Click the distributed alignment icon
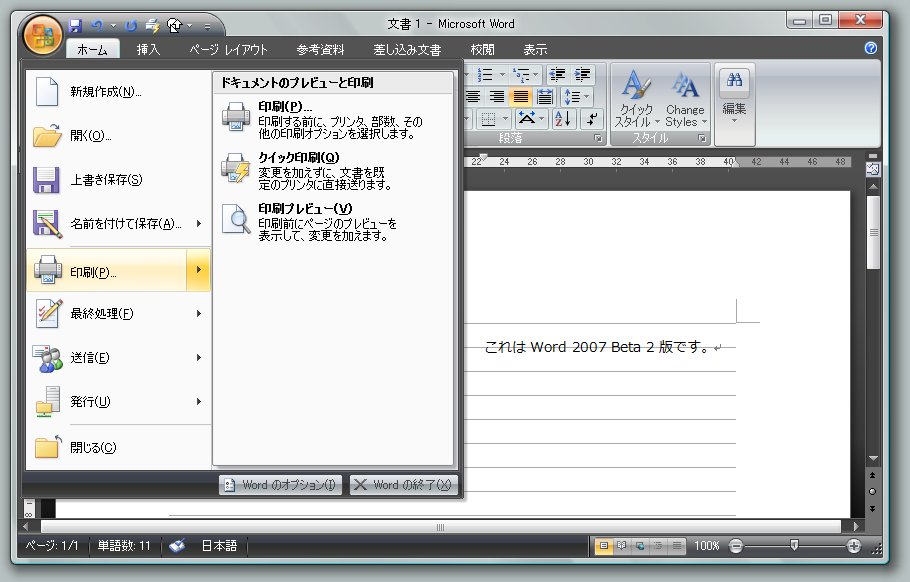The width and height of the screenshot is (910, 582). [544, 97]
